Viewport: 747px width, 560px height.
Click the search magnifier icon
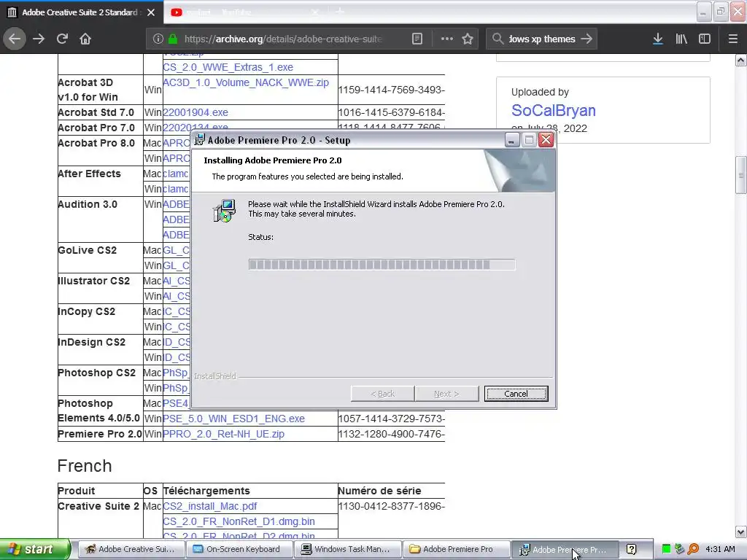coord(498,39)
